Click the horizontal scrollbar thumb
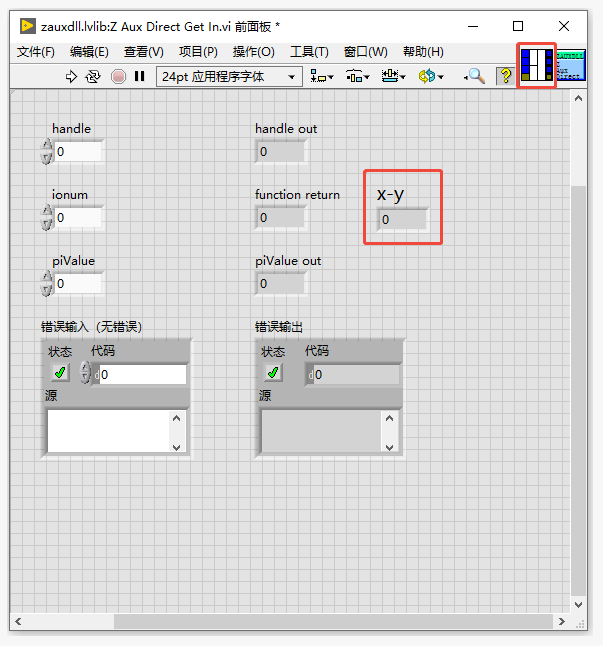 coord(333,621)
